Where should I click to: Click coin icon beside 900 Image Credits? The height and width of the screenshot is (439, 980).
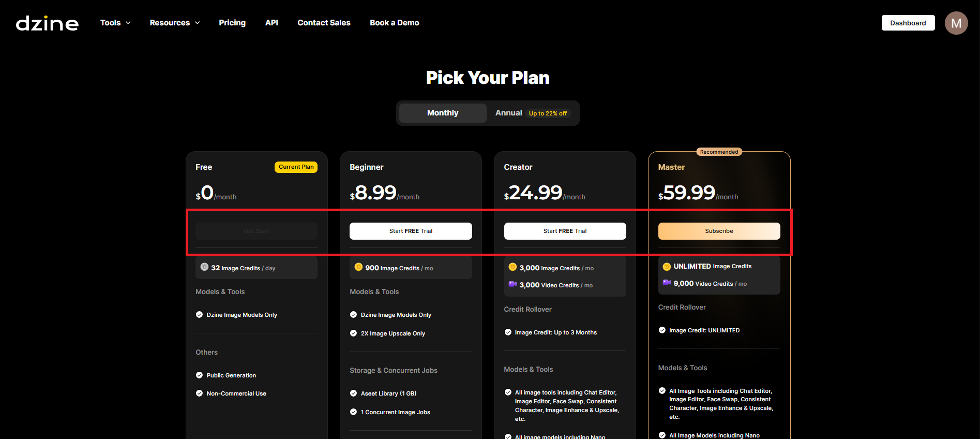pyautogui.click(x=358, y=267)
